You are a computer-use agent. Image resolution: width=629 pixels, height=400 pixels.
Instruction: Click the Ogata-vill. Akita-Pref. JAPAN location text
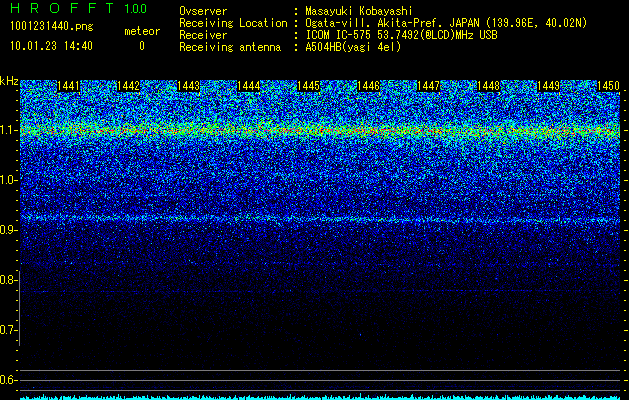pyautogui.click(x=446, y=23)
